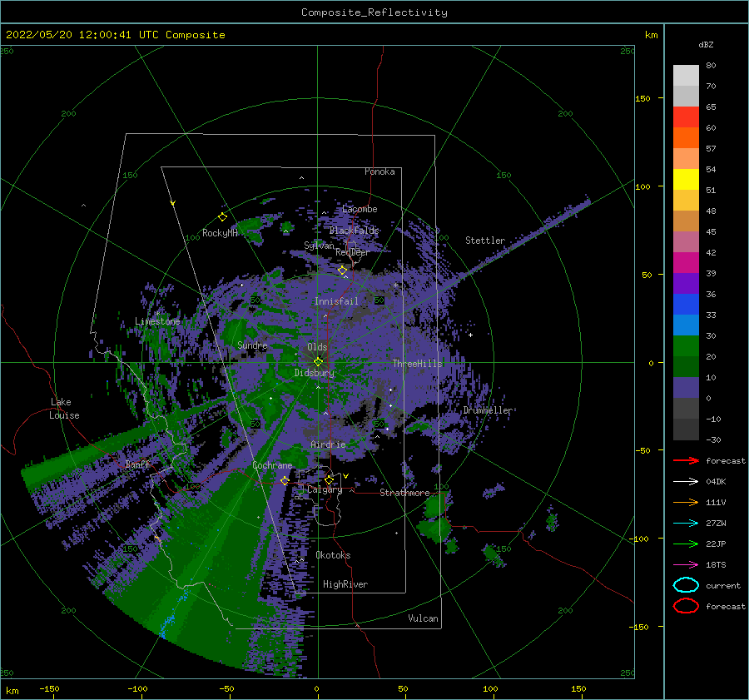
Task: Click the red forecast arrow legend icon
Action: 686,460
